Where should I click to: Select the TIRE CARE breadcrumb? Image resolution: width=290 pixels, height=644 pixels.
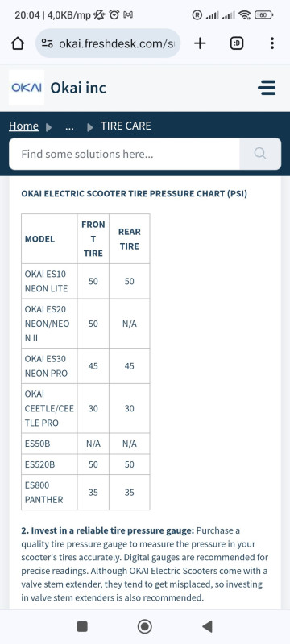tap(126, 126)
